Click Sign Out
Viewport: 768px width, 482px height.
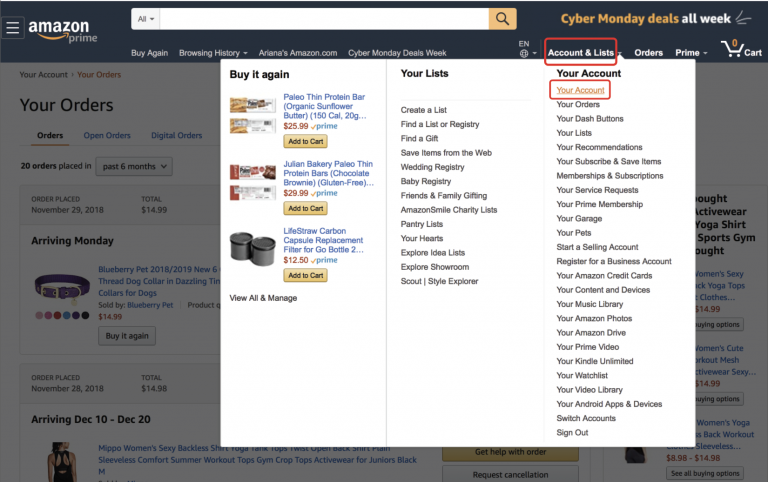(x=572, y=433)
